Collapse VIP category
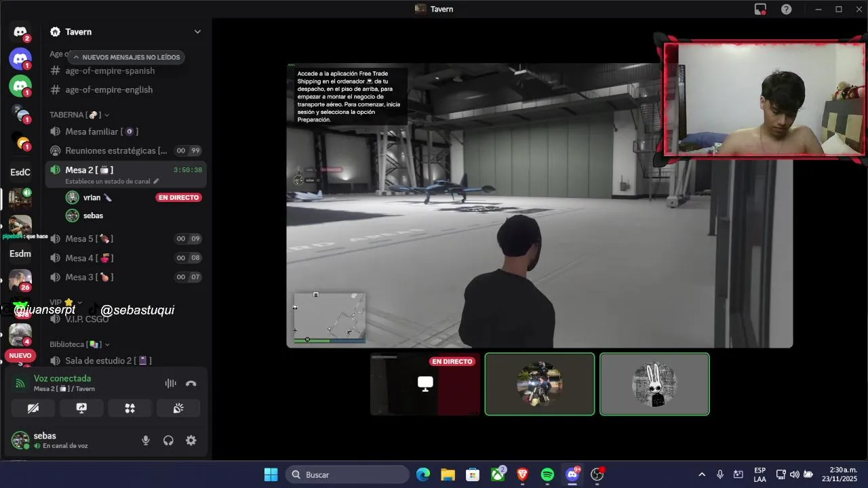Viewport: 868px width, 488px height. (x=66, y=302)
